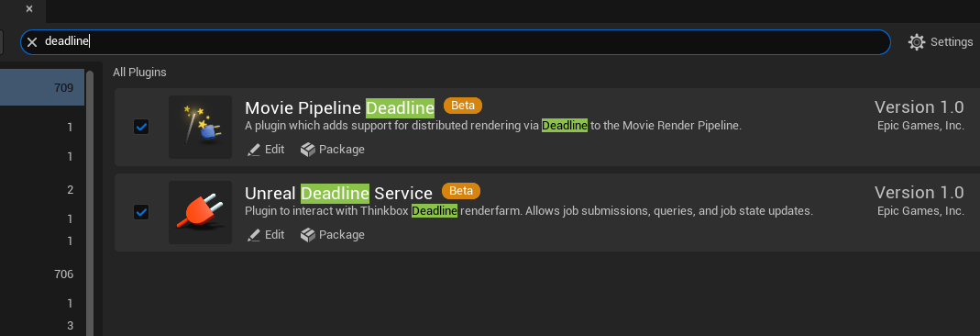
Task: Open the Settings gear icon
Action: [916, 42]
